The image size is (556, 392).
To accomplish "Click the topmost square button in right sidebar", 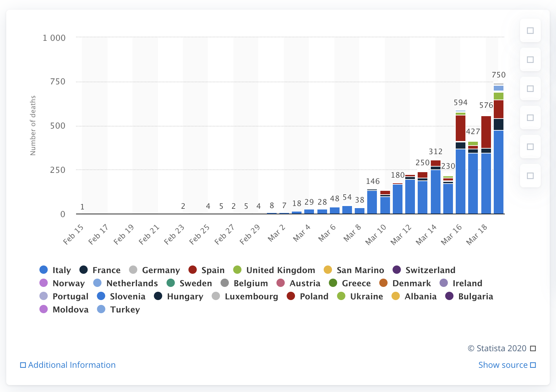I will [530, 31].
